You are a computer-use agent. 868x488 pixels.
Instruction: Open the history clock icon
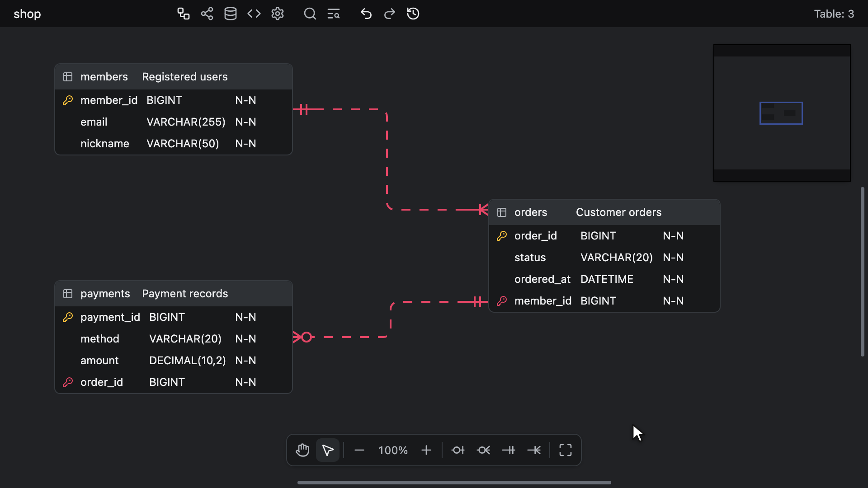coord(413,14)
